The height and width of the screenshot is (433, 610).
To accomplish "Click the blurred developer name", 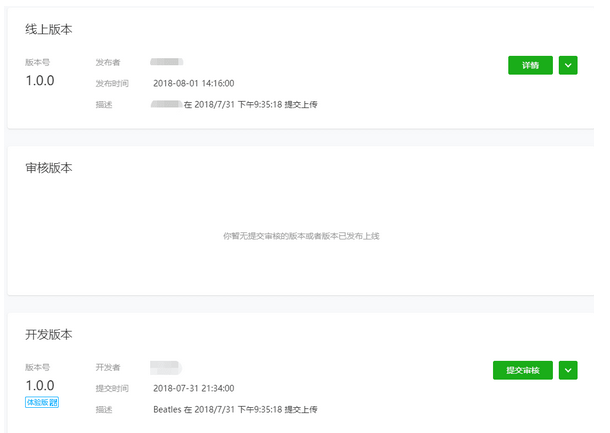I will (x=166, y=367).
